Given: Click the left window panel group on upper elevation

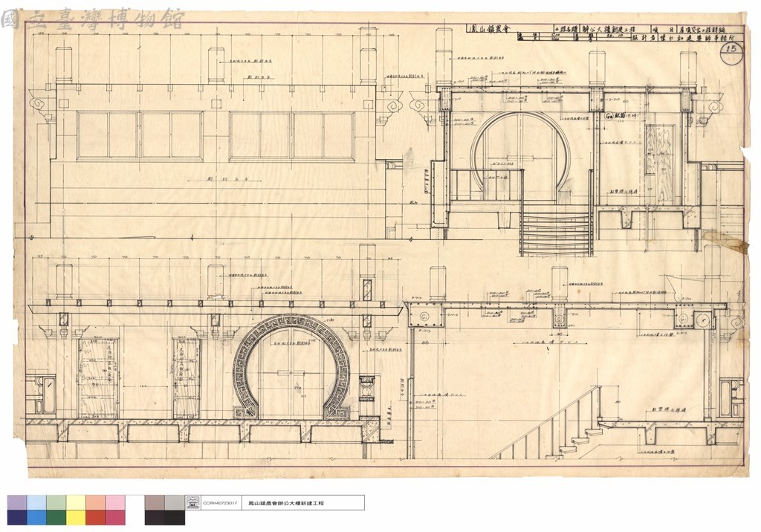Looking at the screenshot, I should point(140,135).
